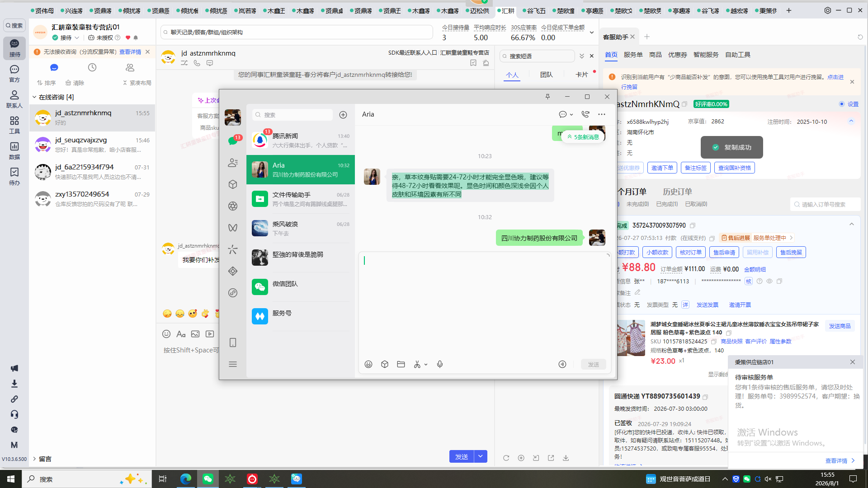868x488 pixels.
Task: Click the plus add icon beside WeChat search
Action: pyautogui.click(x=343, y=115)
